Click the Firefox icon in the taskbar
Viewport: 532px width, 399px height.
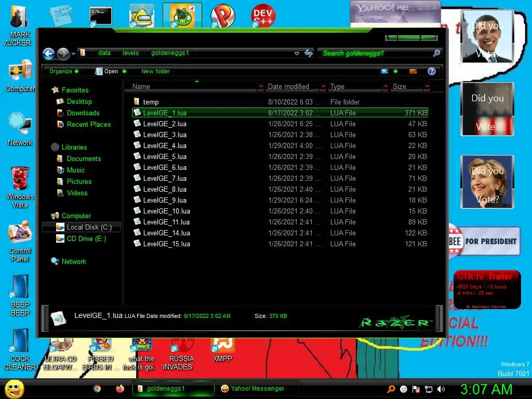tap(120, 389)
